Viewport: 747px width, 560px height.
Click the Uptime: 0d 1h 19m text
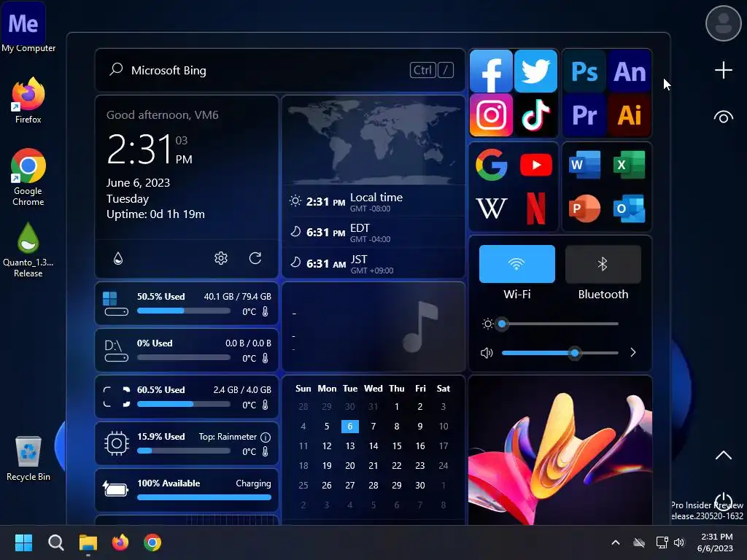[155, 214]
